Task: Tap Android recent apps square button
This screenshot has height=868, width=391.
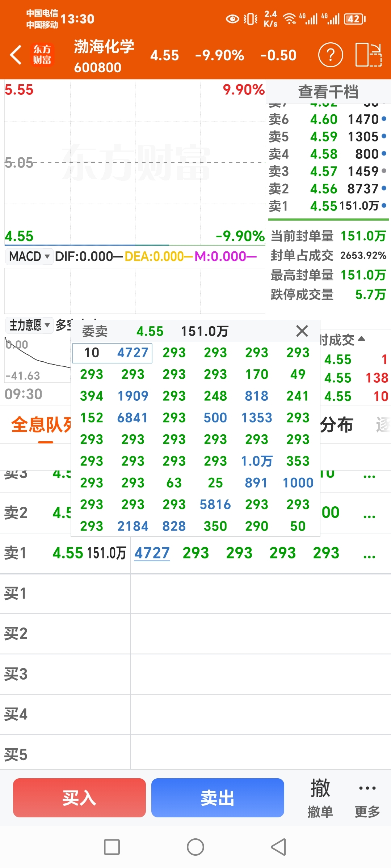Action: (x=112, y=847)
